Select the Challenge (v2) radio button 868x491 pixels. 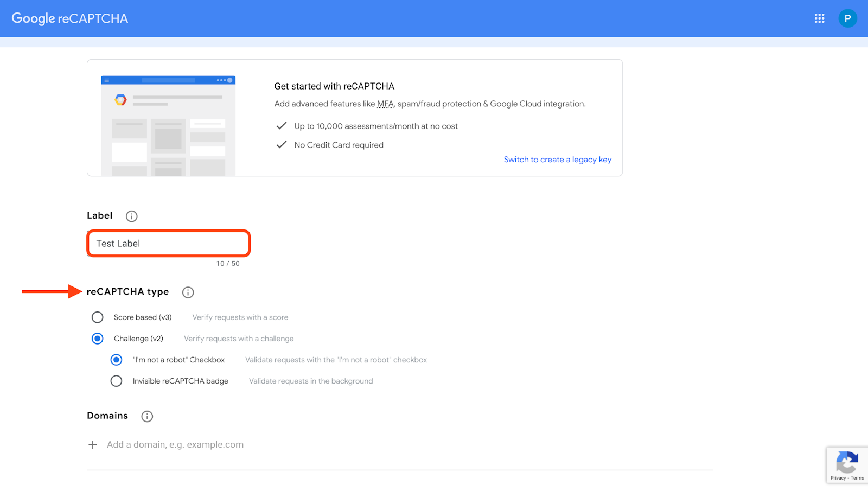coord(98,339)
